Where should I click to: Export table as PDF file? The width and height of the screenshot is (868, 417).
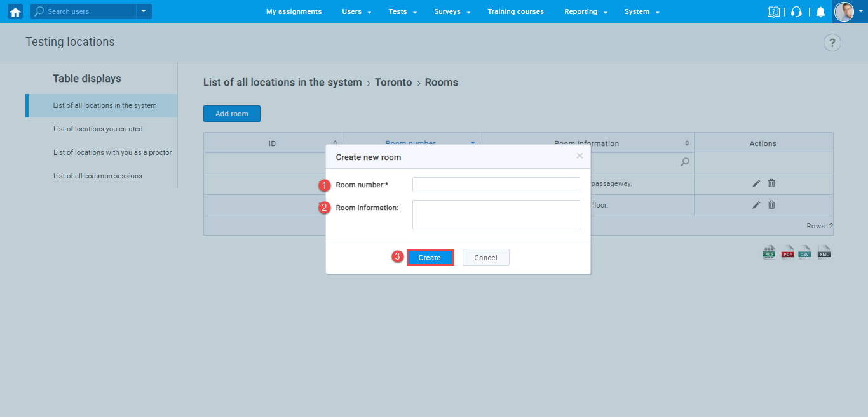tap(788, 253)
